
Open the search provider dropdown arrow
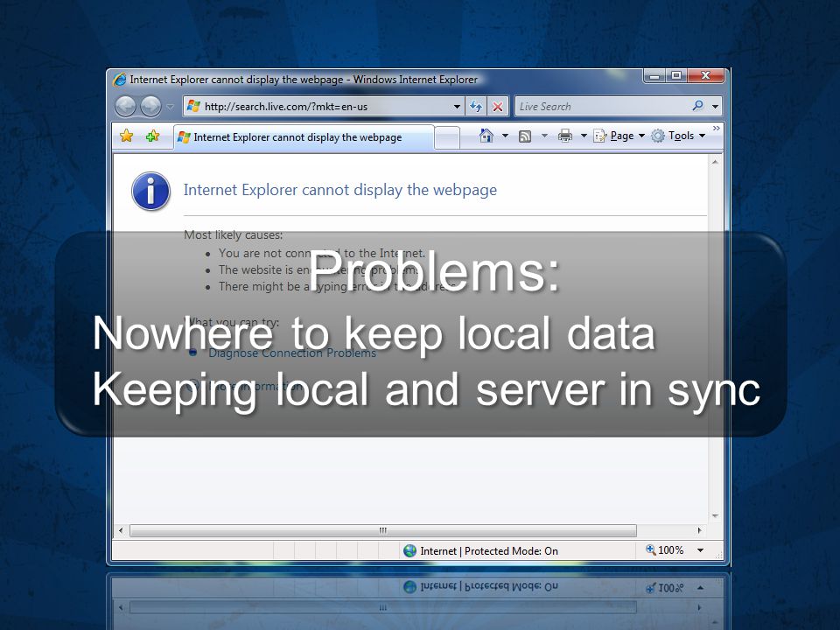point(715,107)
